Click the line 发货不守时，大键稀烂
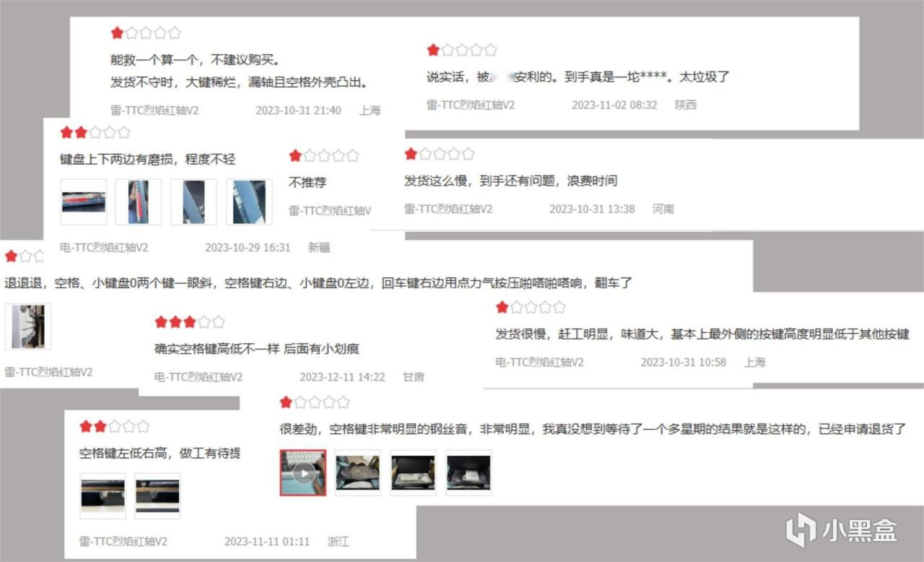 [x=240, y=82]
